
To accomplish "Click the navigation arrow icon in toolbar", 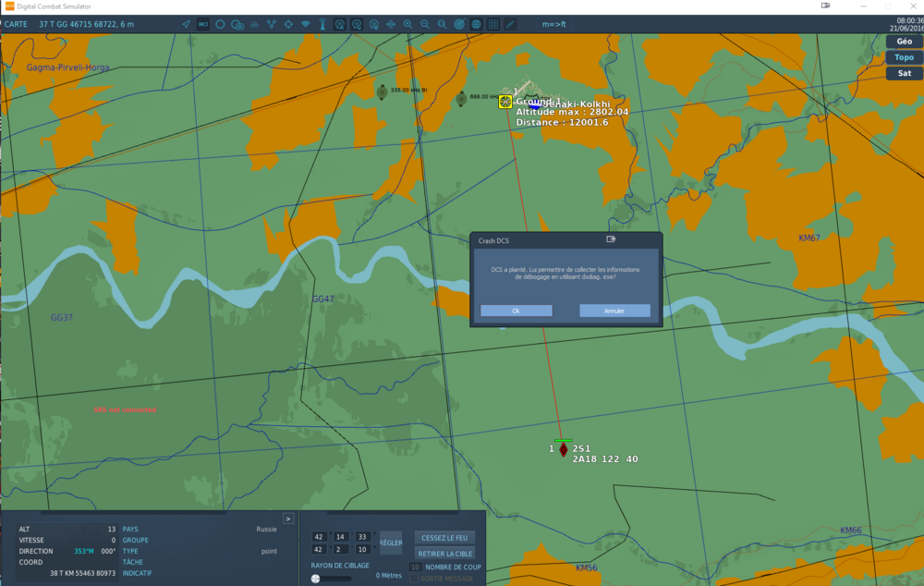I will point(186,24).
